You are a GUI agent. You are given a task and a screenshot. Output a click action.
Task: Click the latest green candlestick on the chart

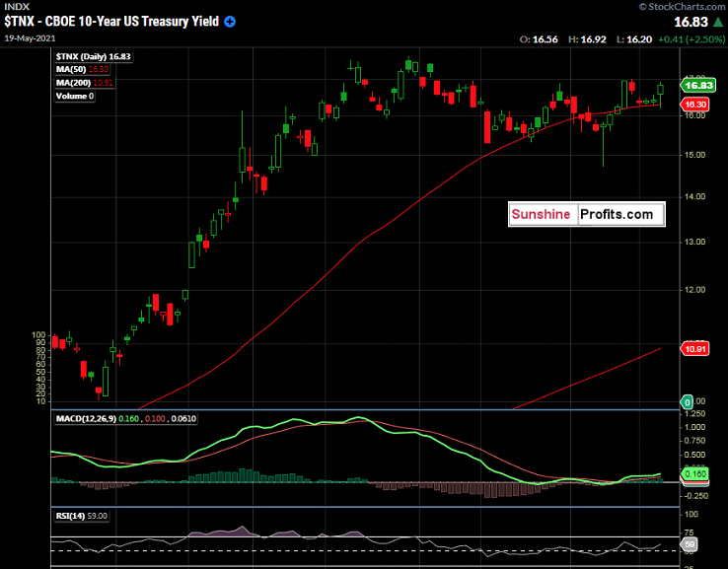coord(660,90)
